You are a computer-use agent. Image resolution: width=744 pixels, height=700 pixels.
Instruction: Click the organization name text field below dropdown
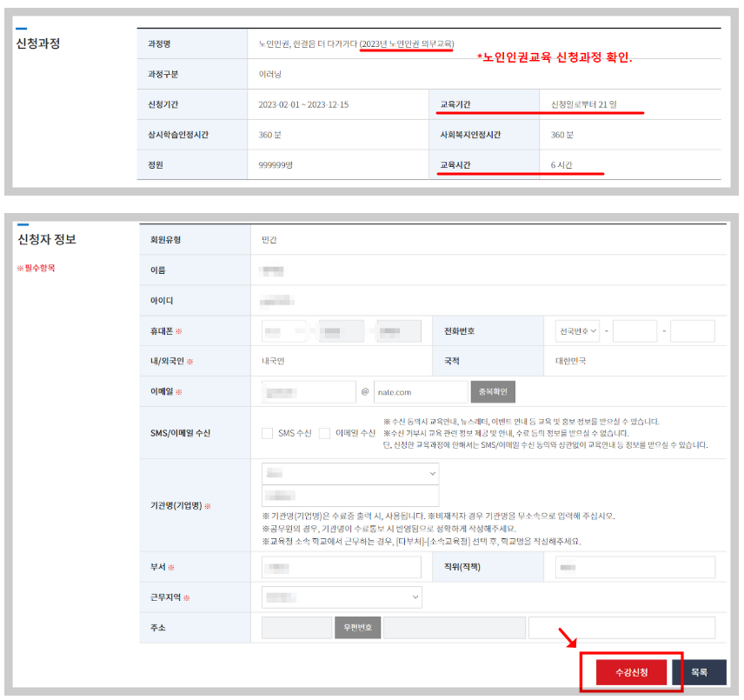pyautogui.click(x=350, y=496)
